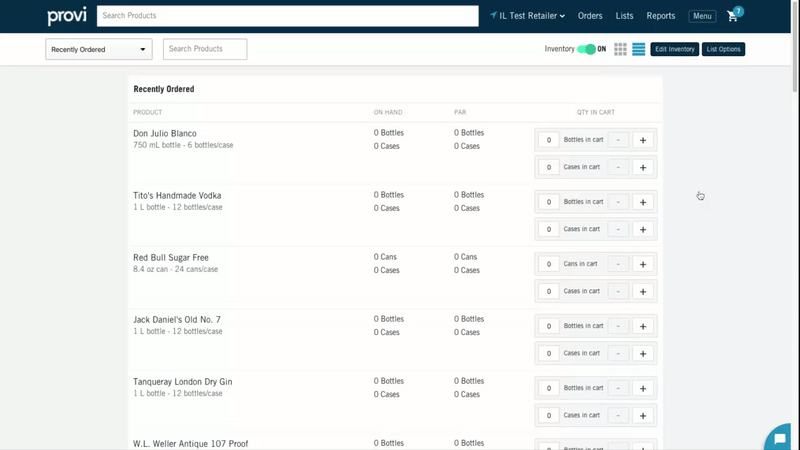Add one Don Julio Blanco case

point(643,167)
